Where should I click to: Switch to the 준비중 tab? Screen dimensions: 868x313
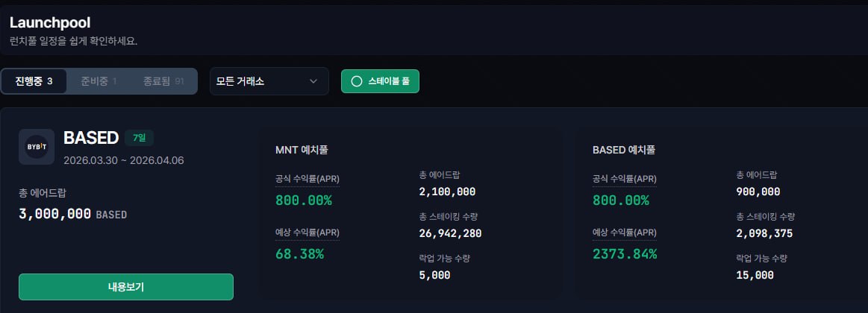[x=99, y=81]
